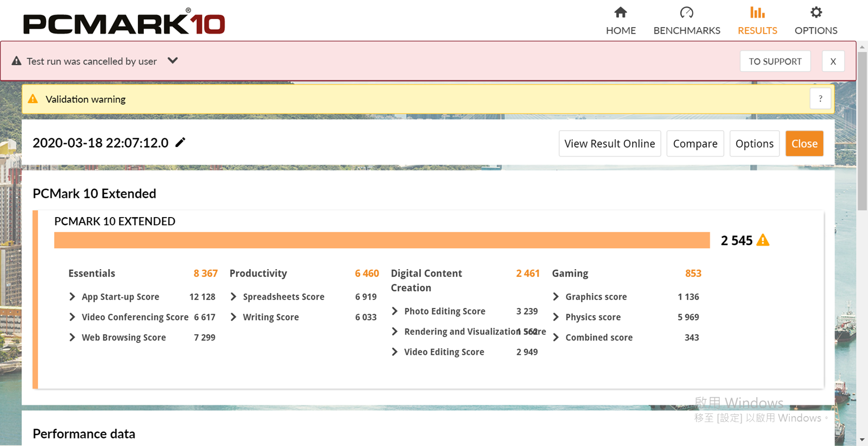Open the result Options button
The image size is (868, 446).
[x=754, y=144]
